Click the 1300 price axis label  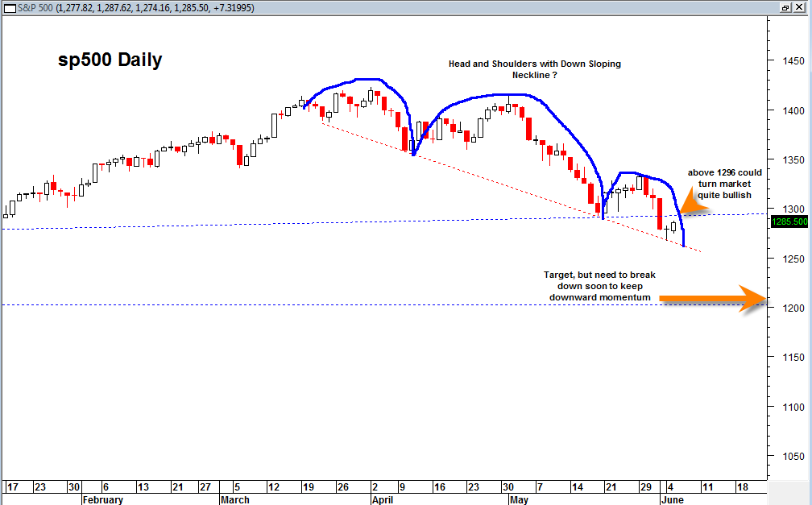(793, 209)
